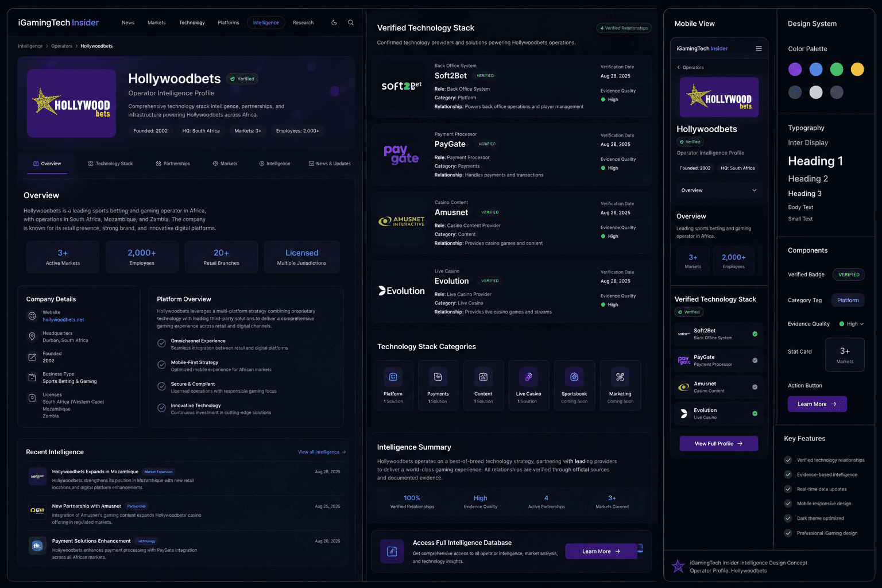Pick the blue color swatch
Screen dimensions: 882x588
click(x=816, y=69)
